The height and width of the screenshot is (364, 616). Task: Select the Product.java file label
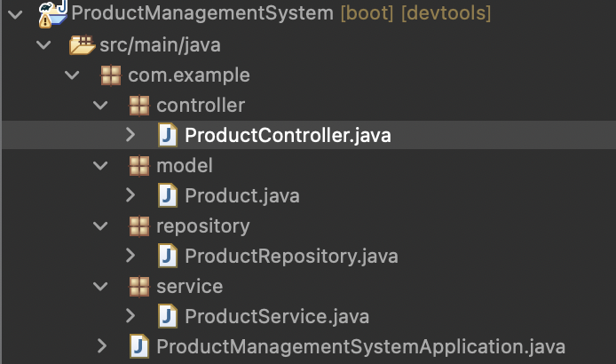tap(241, 196)
